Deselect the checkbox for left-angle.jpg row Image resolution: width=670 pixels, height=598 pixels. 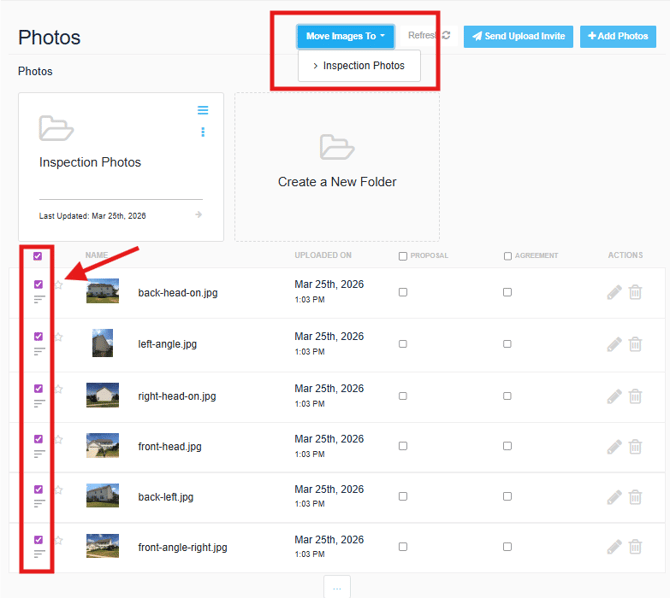pos(39,337)
